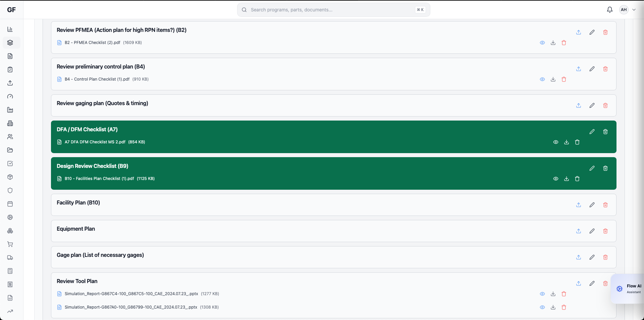Image resolution: width=644 pixels, height=320 pixels.
Task: Delete the B4 - Control Plan Checklist file
Action: (564, 79)
